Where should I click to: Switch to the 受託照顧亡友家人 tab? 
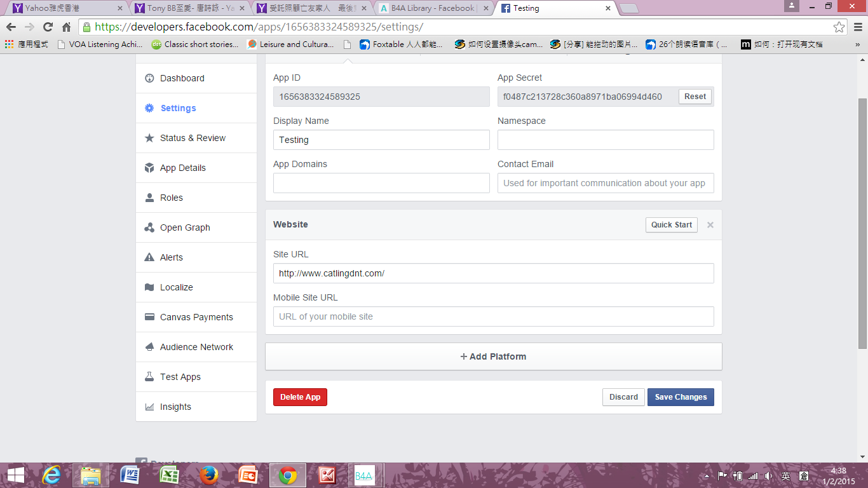pos(311,8)
